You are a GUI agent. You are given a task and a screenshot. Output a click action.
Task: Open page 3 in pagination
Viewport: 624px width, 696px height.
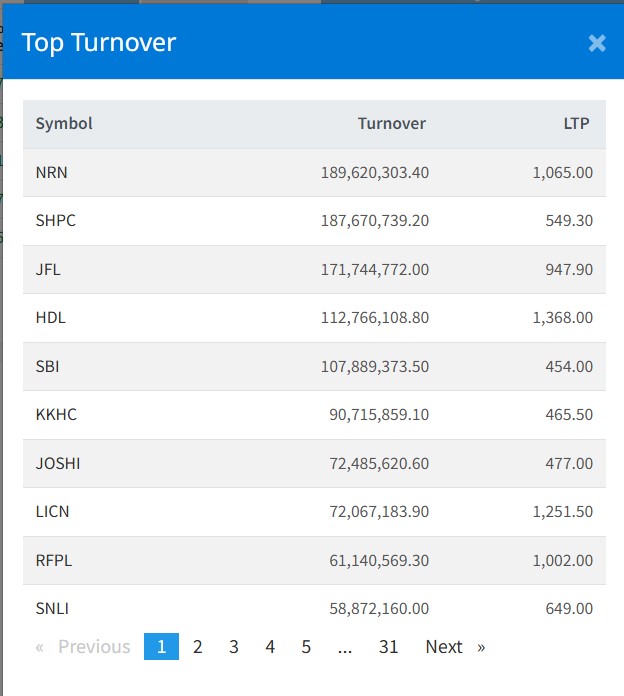[x=234, y=647]
